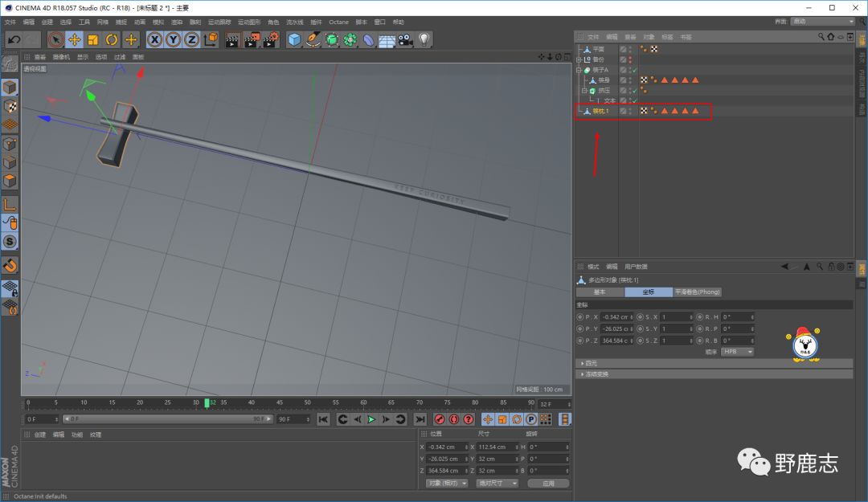Viewport: 868px width, 502px height.
Task: Toggle P.X animation dot in coordinates
Action: point(580,317)
